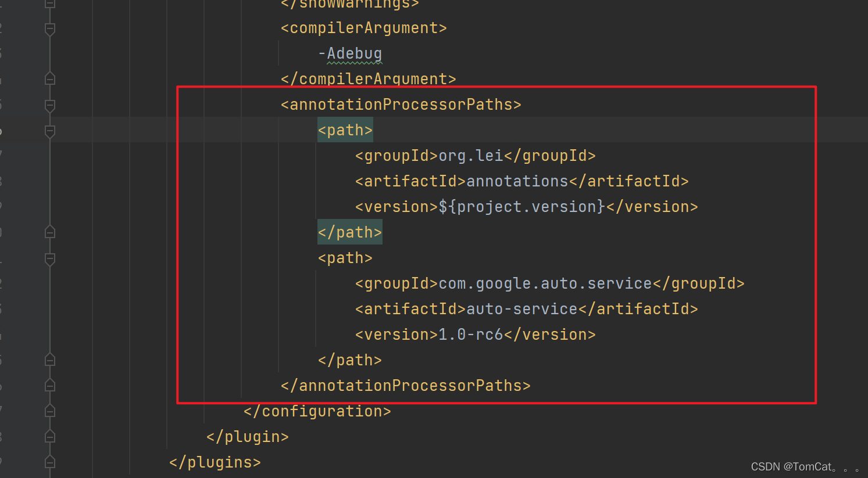Click the auto-service artifactId value
This screenshot has height=478, width=868.
[522, 309]
